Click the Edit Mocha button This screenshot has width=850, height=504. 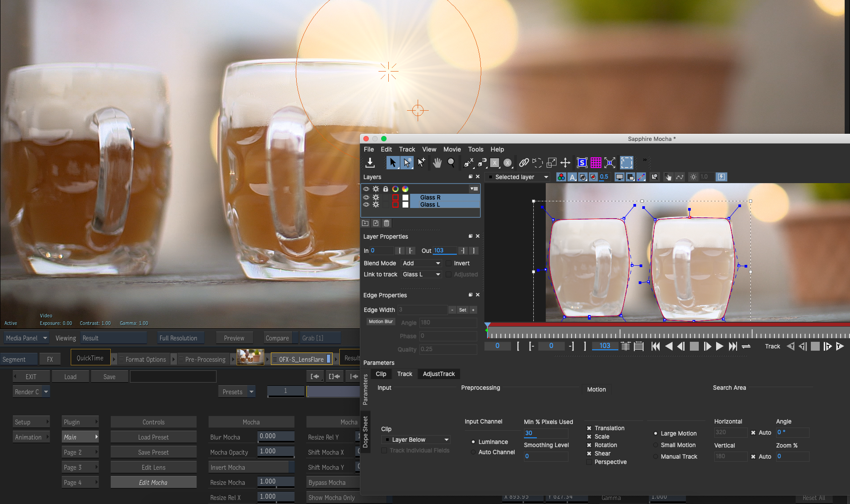pyautogui.click(x=153, y=482)
